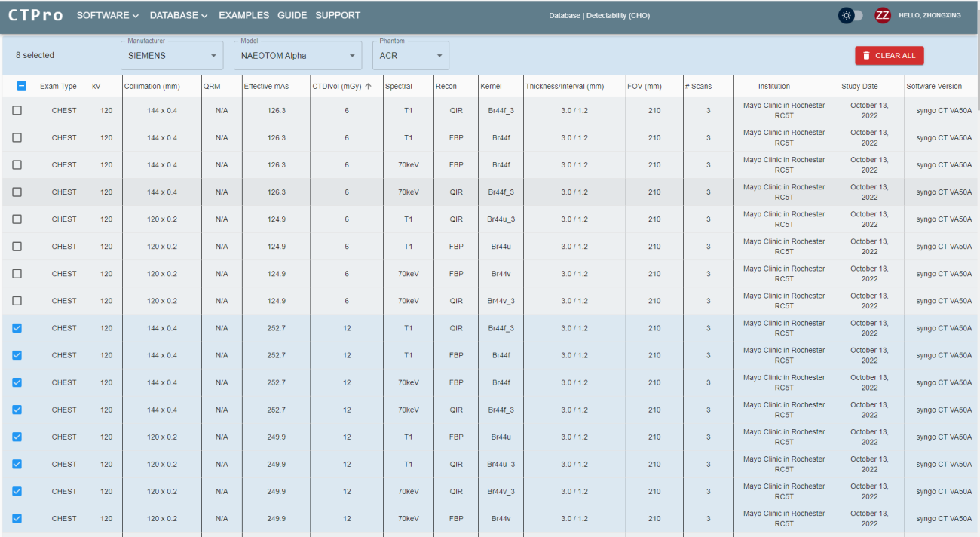
Task: Open the SUPPORT page
Action: [338, 16]
